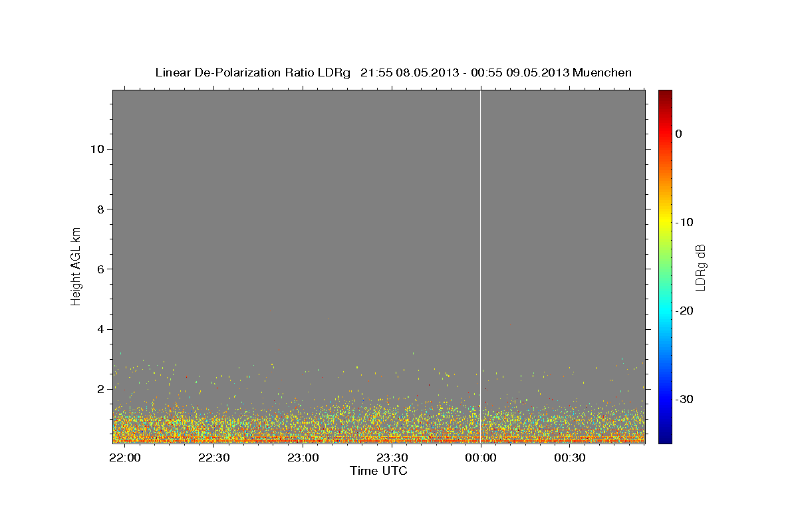Click the 00:00 time tick label

[481, 458]
